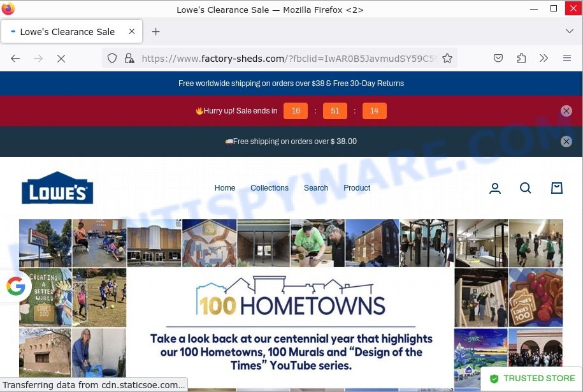Click the Trusted Store badge
Screen dimensions: 583x392
tap(531, 379)
